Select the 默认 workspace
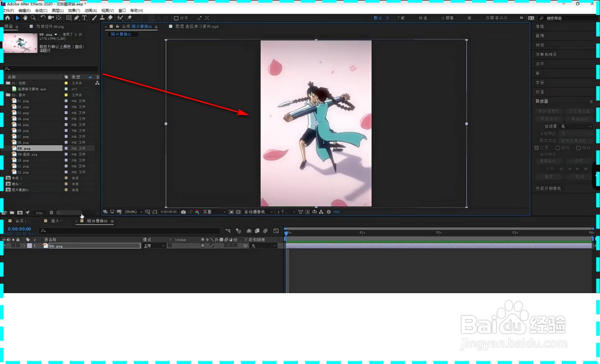Image resolution: width=600 pixels, height=364 pixels. (x=378, y=18)
